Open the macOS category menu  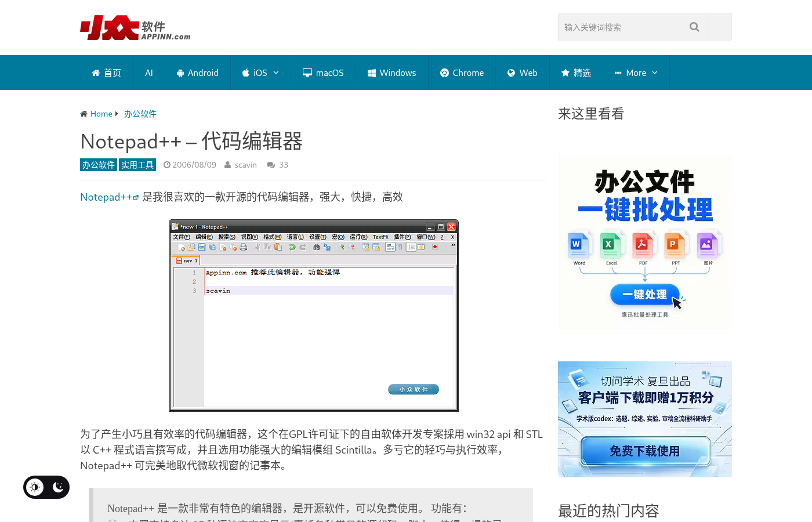323,72
